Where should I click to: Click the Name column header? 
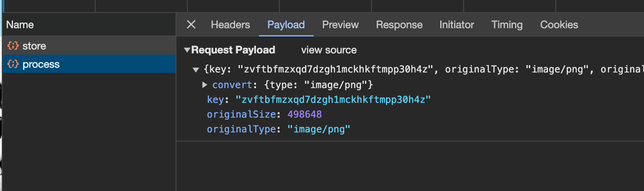tap(20, 25)
